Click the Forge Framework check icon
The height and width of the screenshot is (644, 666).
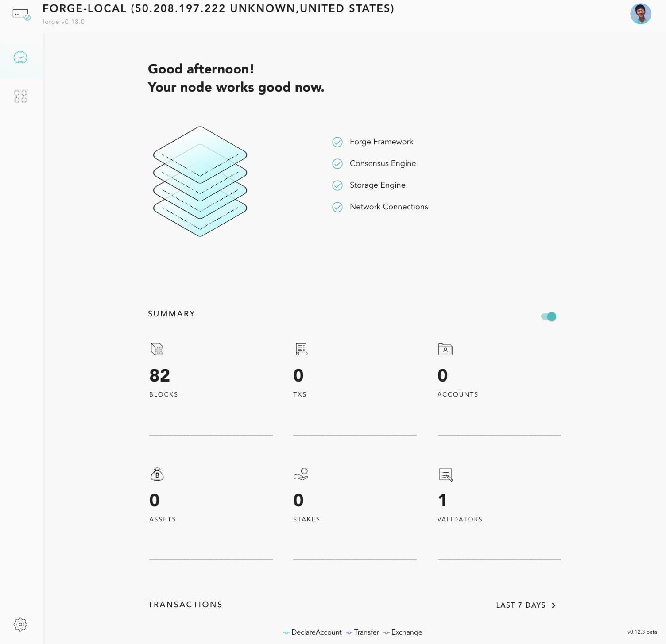pos(337,142)
